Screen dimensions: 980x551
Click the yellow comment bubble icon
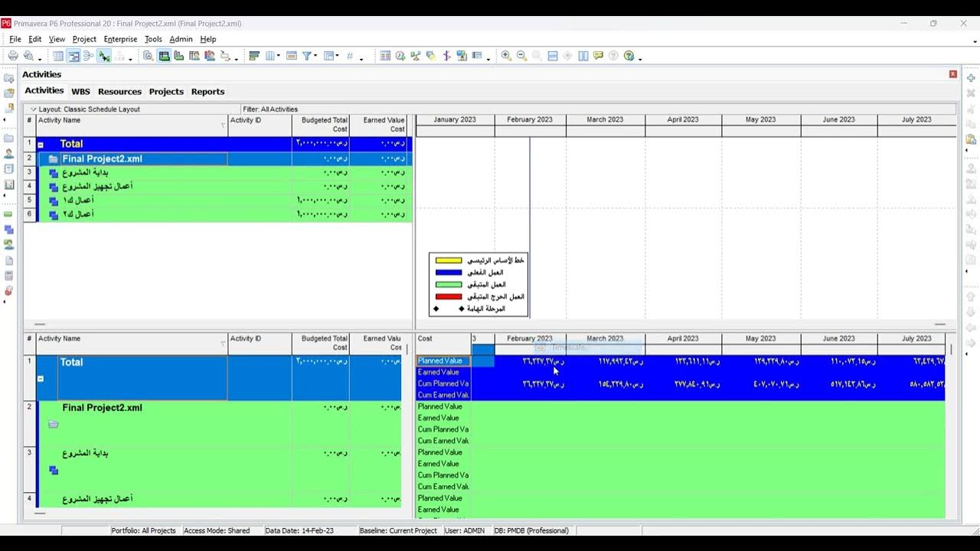pos(598,56)
